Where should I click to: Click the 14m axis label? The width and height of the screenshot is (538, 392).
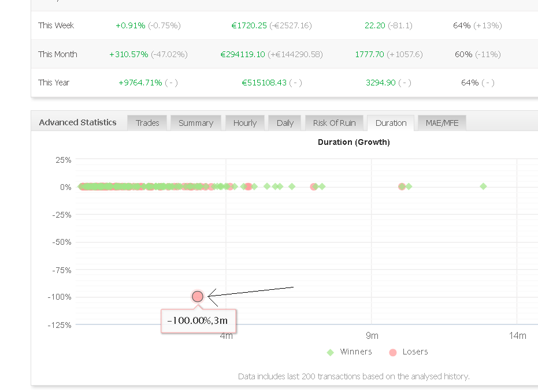pyautogui.click(x=517, y=335)
